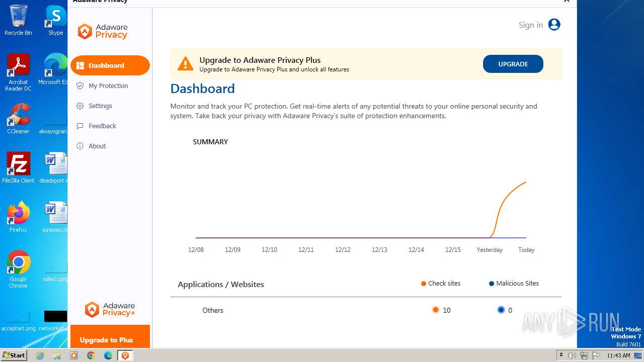The width and height of the screenshot is (644, 362).
Task: Click the Yesterday label on chart axis
Action: pos(490,250)
